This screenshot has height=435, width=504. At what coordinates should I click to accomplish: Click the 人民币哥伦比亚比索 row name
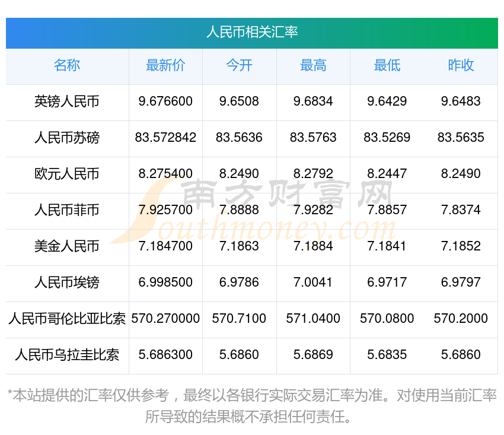click(67, 319)
